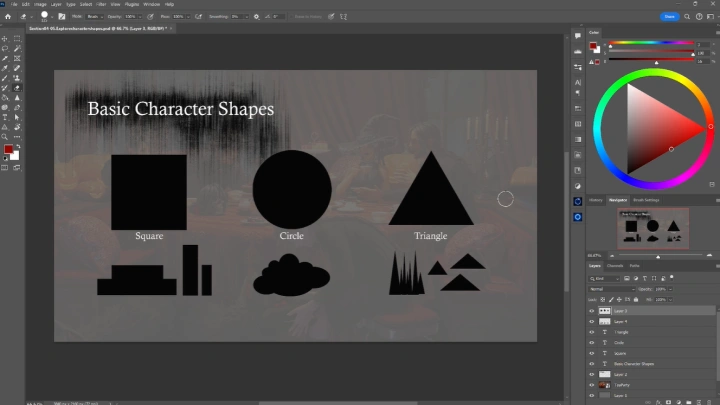Viewport: 720px width, 405px height.
Task: Open the brush preset picker arrow
Action: tap(52, 17)
